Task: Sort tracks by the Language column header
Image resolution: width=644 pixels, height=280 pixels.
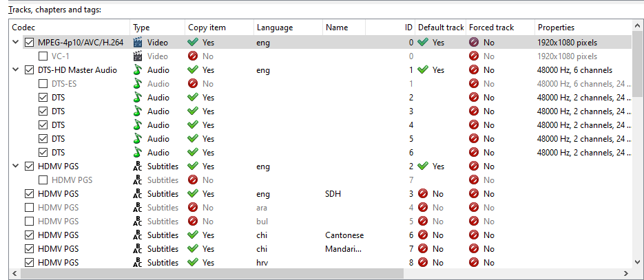Action: click(275, 28)
